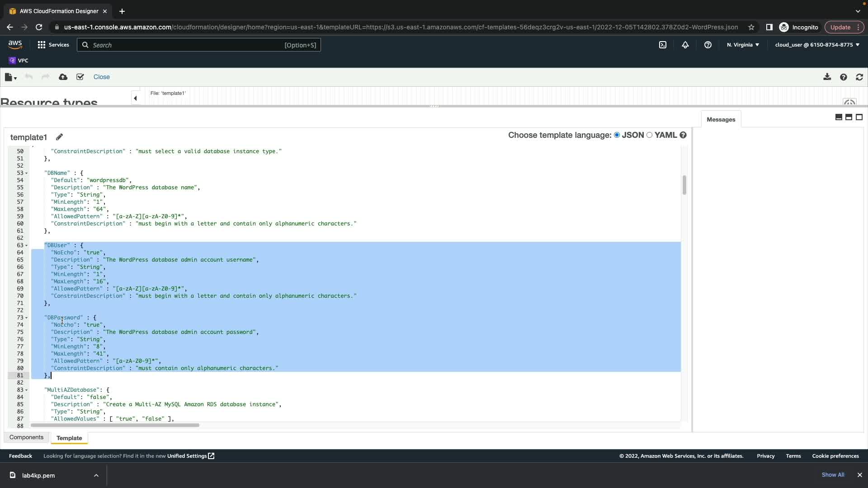Click the Close link in toolbar
The width and height of the screenshot is (868, 488).
coord(101,77)
